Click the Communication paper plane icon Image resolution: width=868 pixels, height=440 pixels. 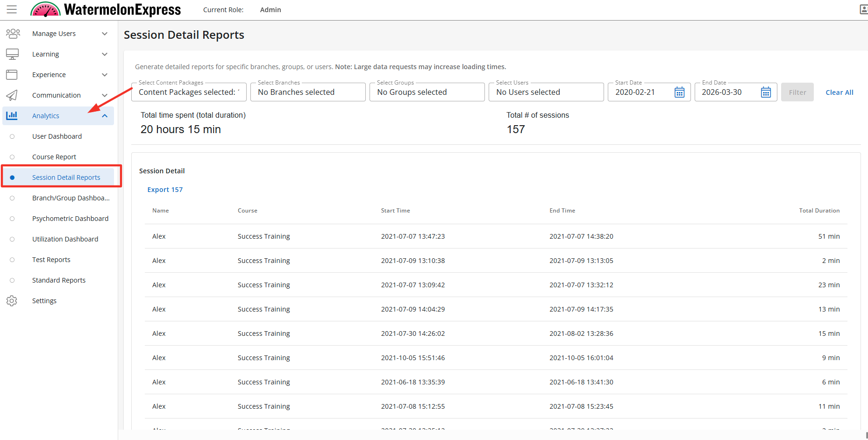click(12, 95)
